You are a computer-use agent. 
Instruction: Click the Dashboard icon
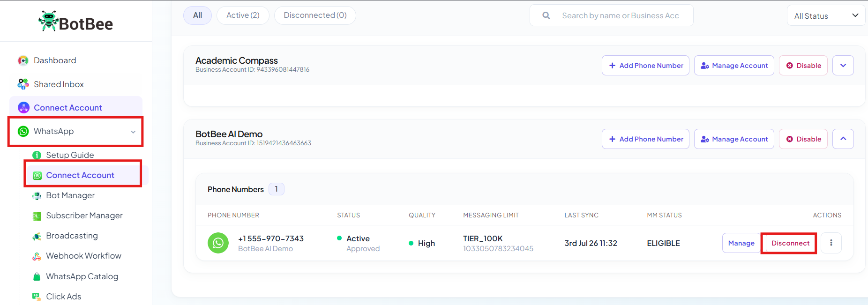coord(23,60)
